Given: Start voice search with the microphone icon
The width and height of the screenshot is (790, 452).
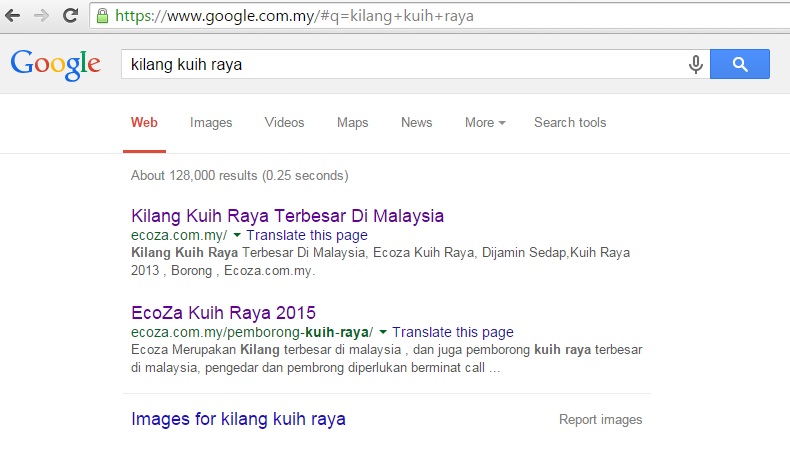Looking at the screenshot, I should pyautogui.click(x=696, y=64).
